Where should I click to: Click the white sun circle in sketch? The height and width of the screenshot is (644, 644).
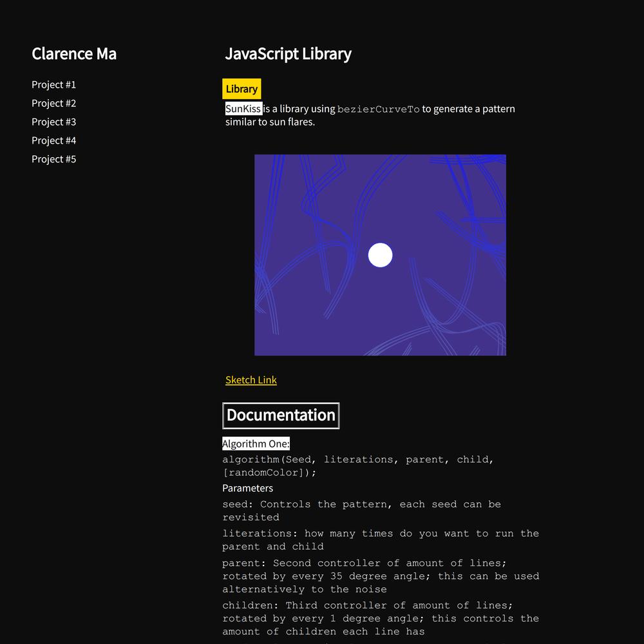tap(381, 255)
